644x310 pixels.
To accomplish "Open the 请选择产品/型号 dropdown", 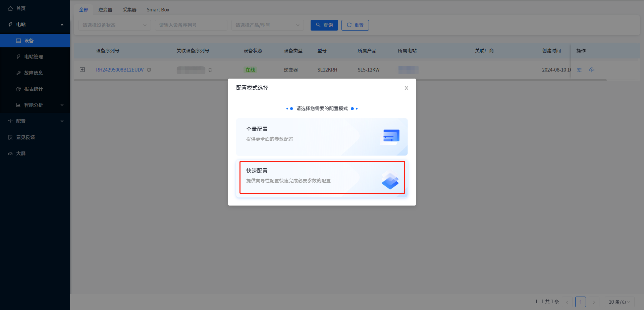I will point(267,25).
